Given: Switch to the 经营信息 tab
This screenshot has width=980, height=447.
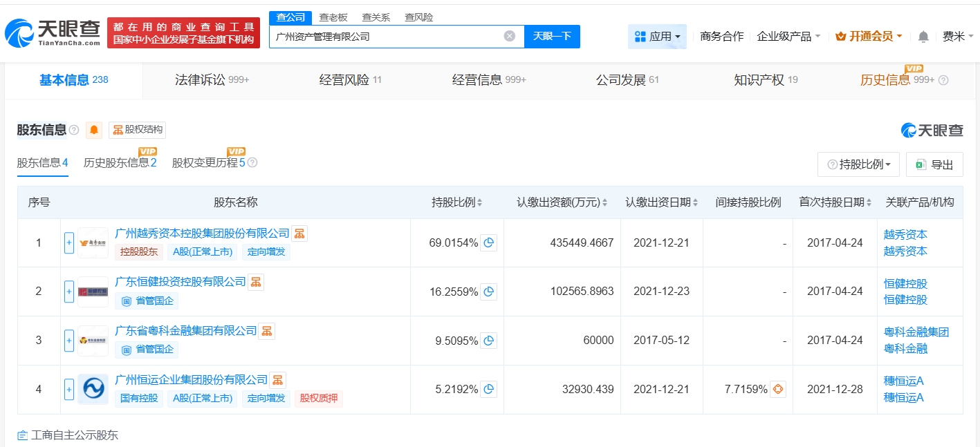Looking at the screenshot, I should click(489, 80).
